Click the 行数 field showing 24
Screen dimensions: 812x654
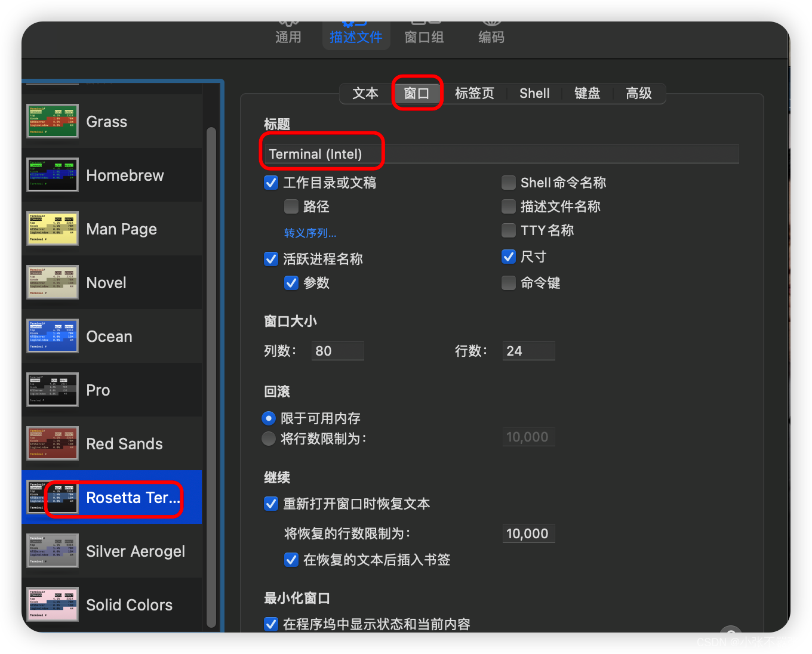click(x=529, y=351)
